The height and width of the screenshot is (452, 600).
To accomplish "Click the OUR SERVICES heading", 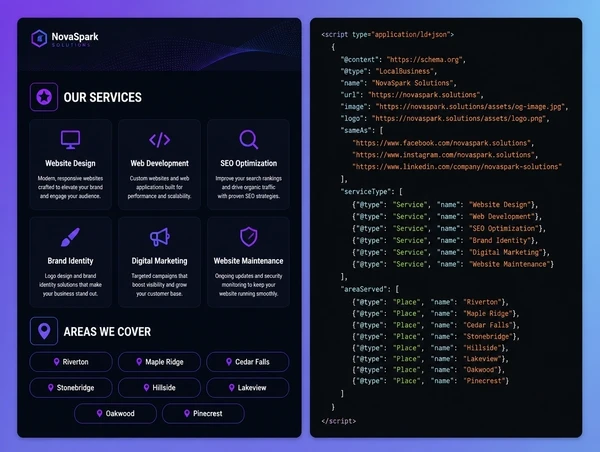I will click(x=103, y=97).
